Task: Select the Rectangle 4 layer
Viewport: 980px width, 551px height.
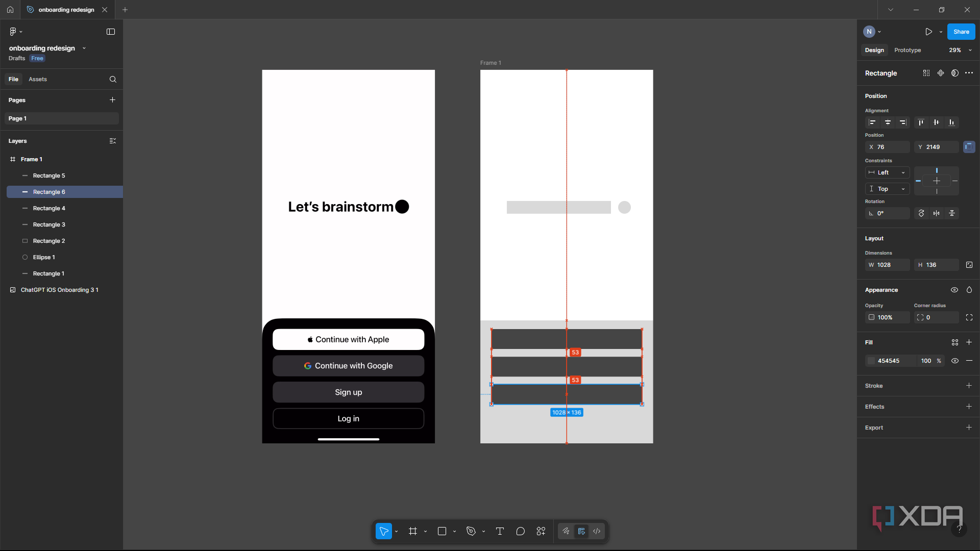Action: 65,208
